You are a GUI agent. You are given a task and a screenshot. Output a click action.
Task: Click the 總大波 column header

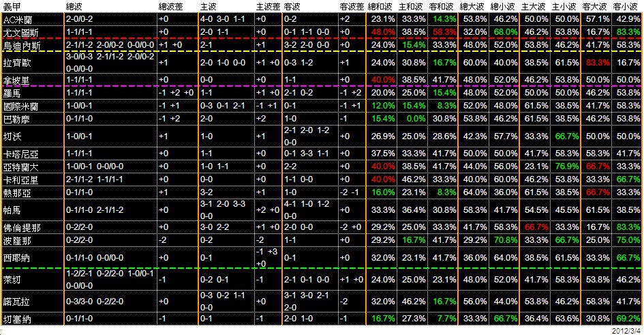[x=472, y=7]
